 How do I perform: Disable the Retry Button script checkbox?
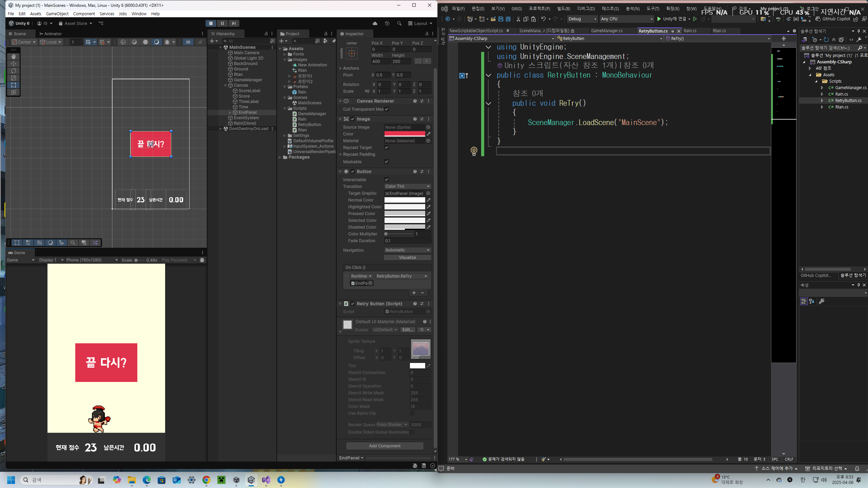(353, 304)
